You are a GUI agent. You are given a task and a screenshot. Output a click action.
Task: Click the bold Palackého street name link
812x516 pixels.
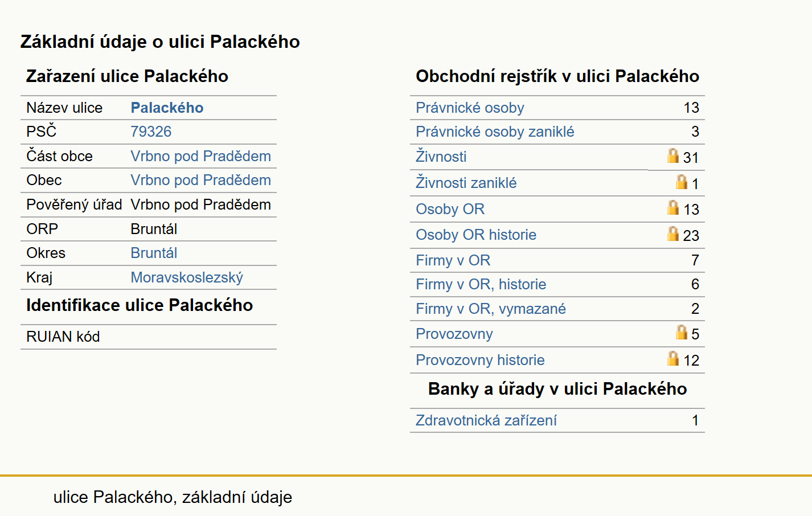pyautogui.click(x=167, y=108)
